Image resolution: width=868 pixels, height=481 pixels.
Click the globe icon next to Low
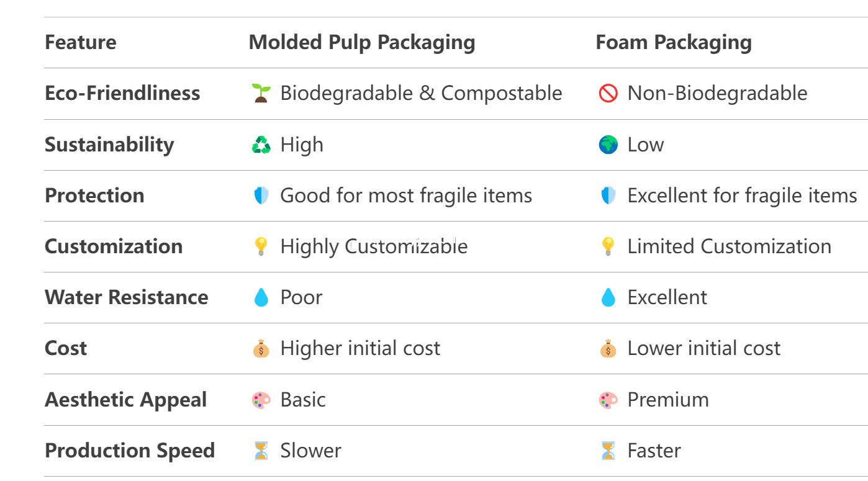point(608,145)
